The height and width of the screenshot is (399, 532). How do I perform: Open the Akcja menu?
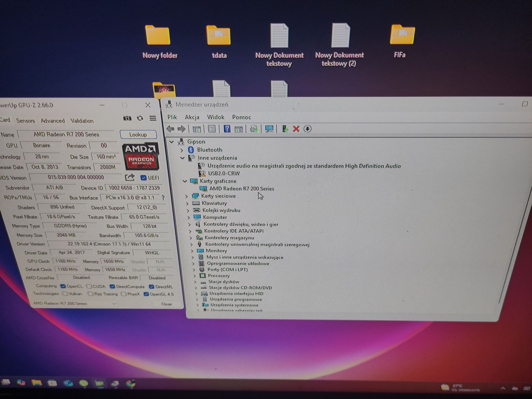click(x=192, y=117)
